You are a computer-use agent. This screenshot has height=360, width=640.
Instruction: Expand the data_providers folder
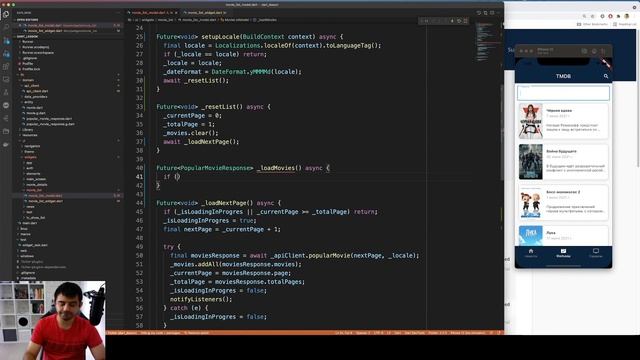[x=35, y=97]
